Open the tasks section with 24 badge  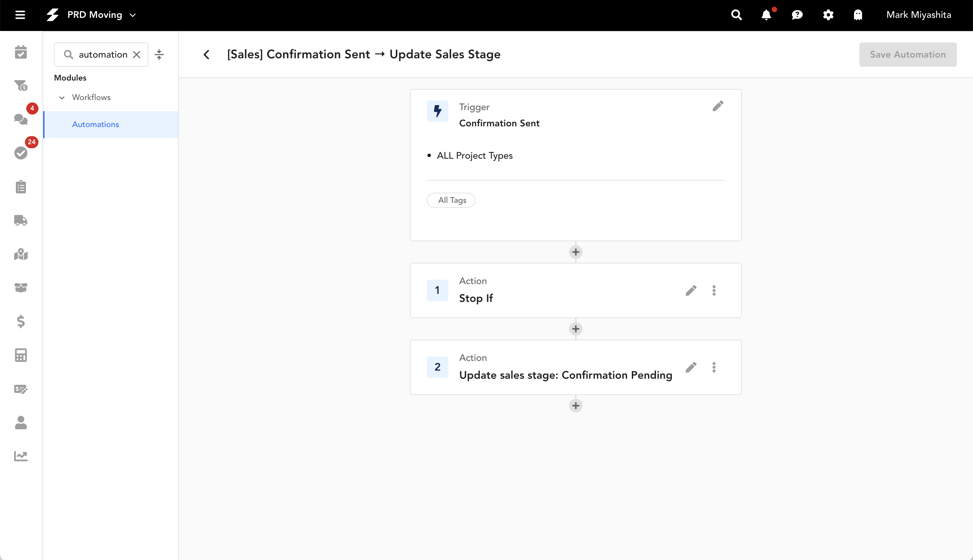point(21,153)
